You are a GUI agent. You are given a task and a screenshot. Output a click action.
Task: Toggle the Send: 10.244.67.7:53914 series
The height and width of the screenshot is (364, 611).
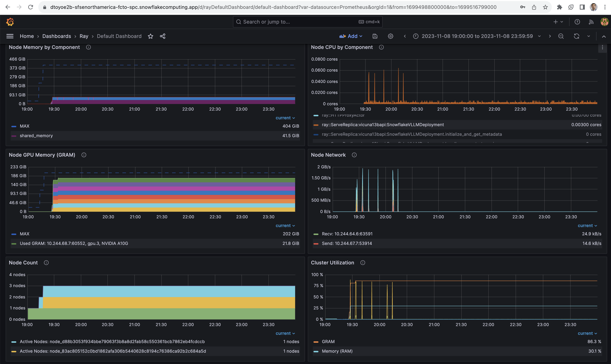347,243
